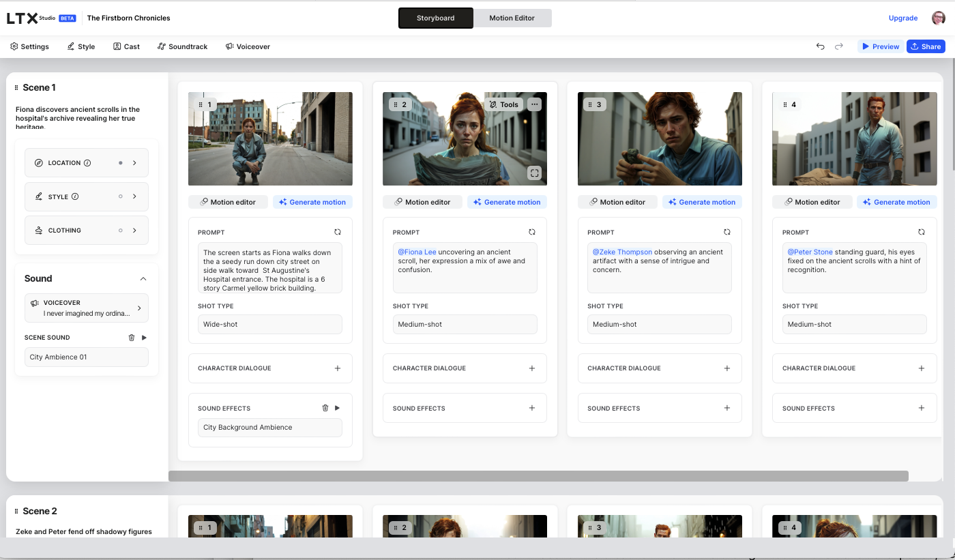
Task: Add character dialogue to shot 3
Action: [x=726, y=368]
